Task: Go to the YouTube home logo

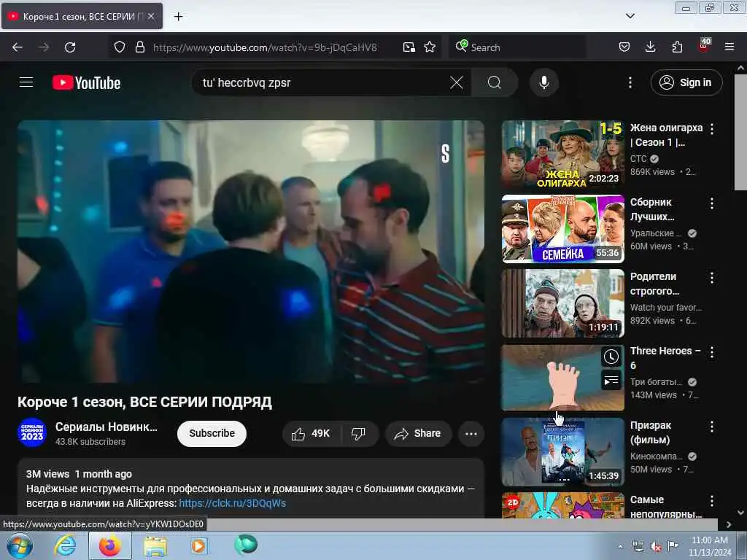Action: click(86, 82)
